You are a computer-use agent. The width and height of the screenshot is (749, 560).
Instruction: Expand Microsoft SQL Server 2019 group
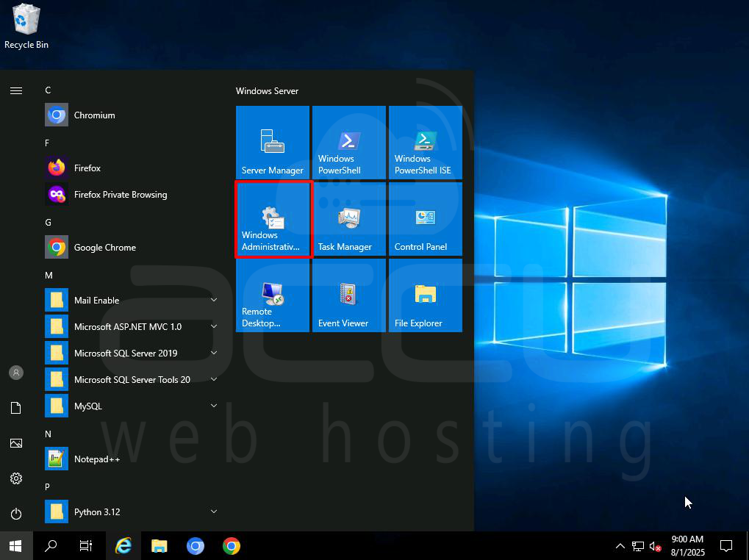click(213, 353)
